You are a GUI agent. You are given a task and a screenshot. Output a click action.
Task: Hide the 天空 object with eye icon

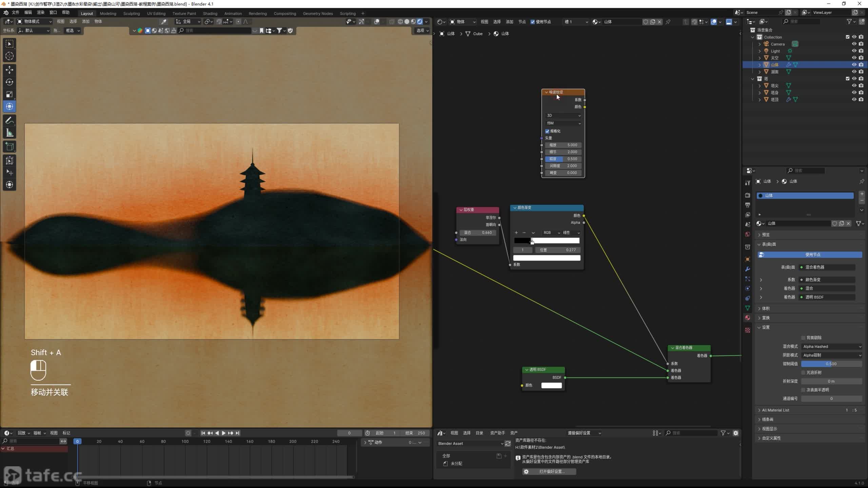[x=854, y=58]
